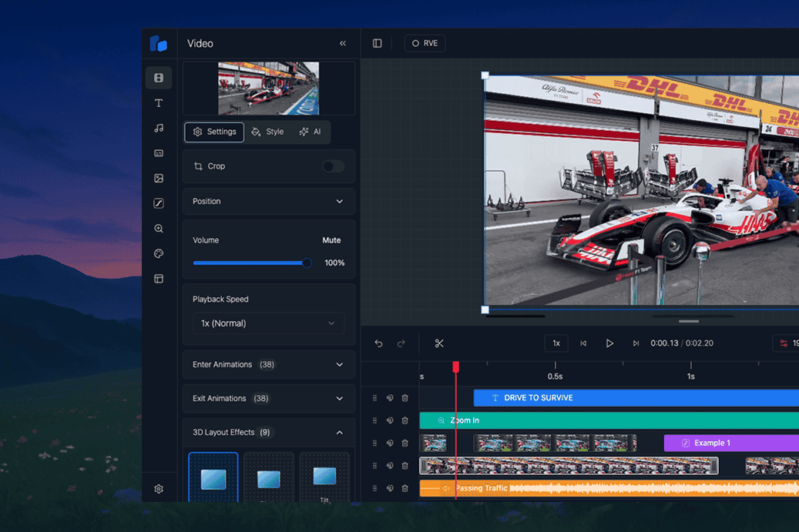The height and width of the screenshot is (532, 799).
Task: Play the video preview
Action: pos(609,343)
